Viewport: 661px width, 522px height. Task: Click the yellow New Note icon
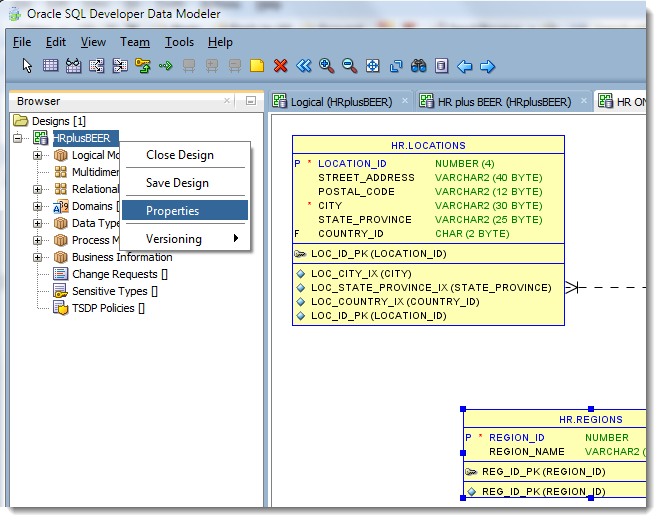pos(257,66)
